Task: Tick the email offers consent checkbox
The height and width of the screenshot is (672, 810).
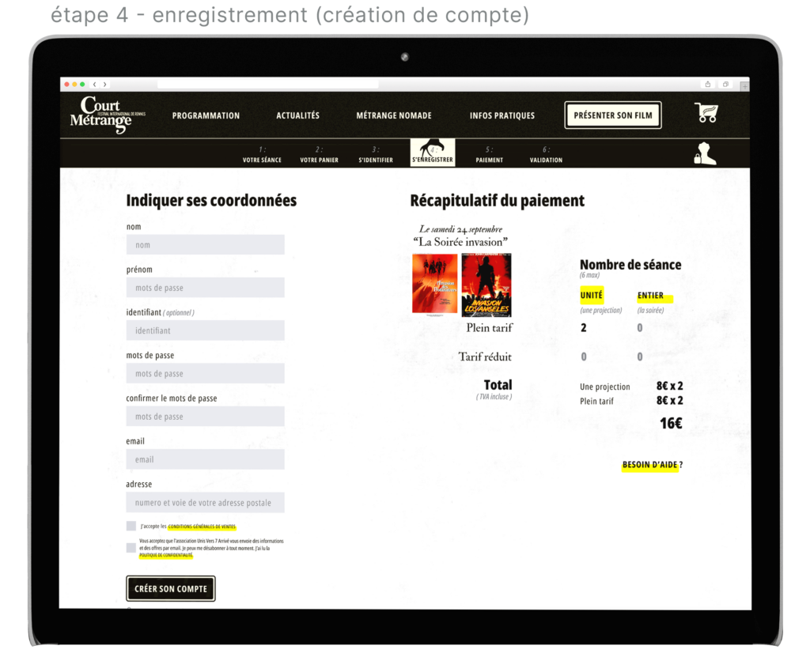Action: click(131, 547)
